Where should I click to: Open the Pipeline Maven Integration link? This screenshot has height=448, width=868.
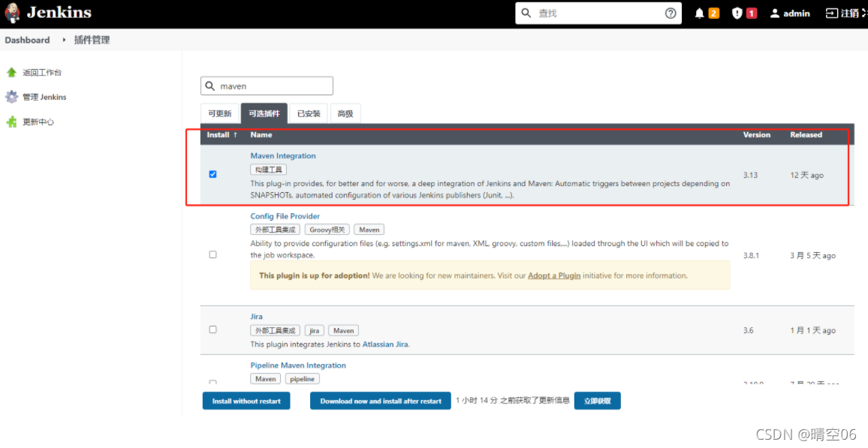[298, 365]
